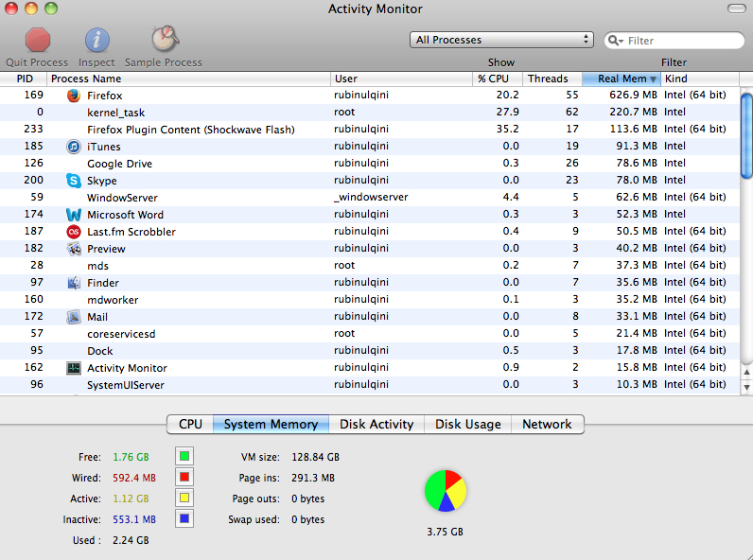Click the scrollbar up arrow
This screenshot has width=753, height=560.
(746, 372)
